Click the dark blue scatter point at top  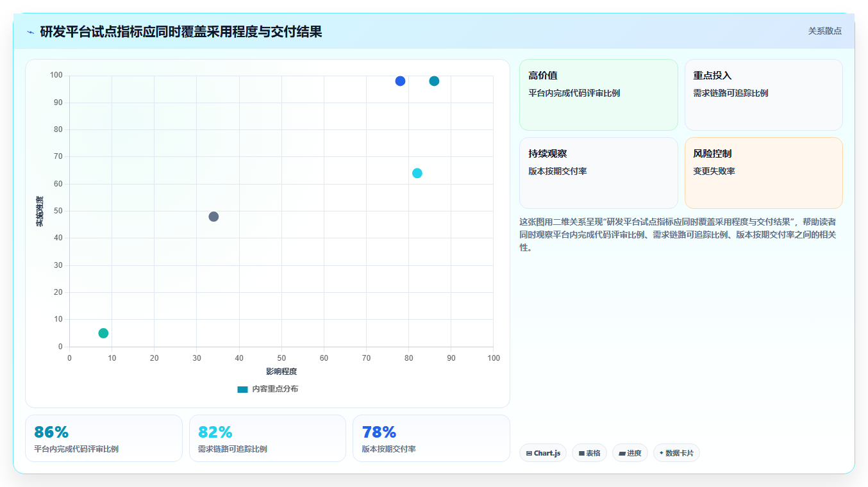tap(400, 81)
